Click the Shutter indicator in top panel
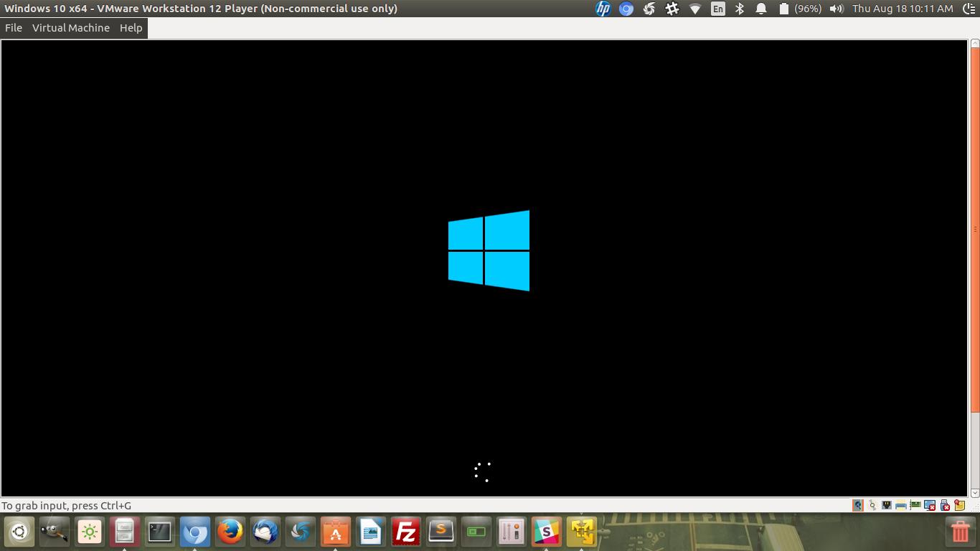The width and height of the screenshot is (980, 551). click(649, 9)
